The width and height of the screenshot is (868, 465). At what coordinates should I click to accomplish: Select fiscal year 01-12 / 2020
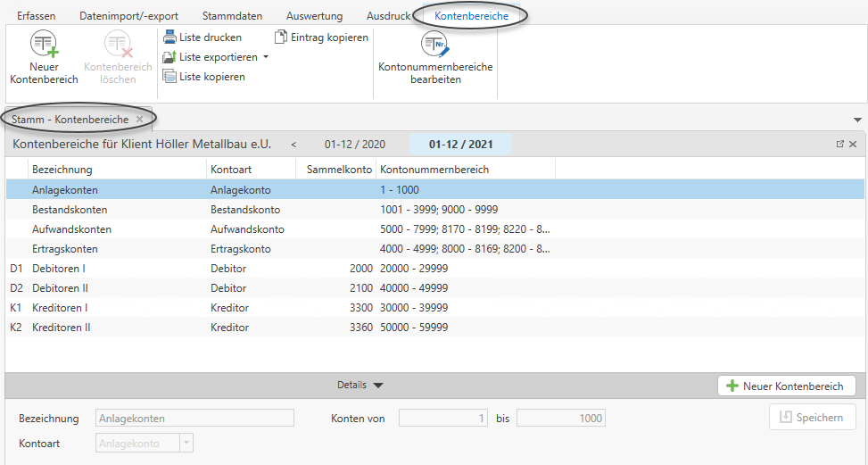tap(354, 144)
